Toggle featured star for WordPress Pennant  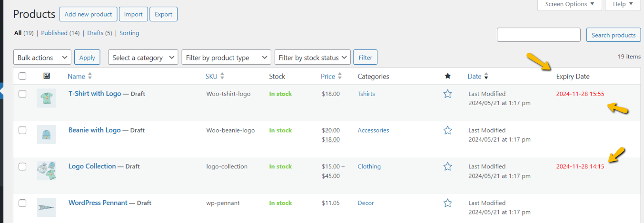point(447,203)
